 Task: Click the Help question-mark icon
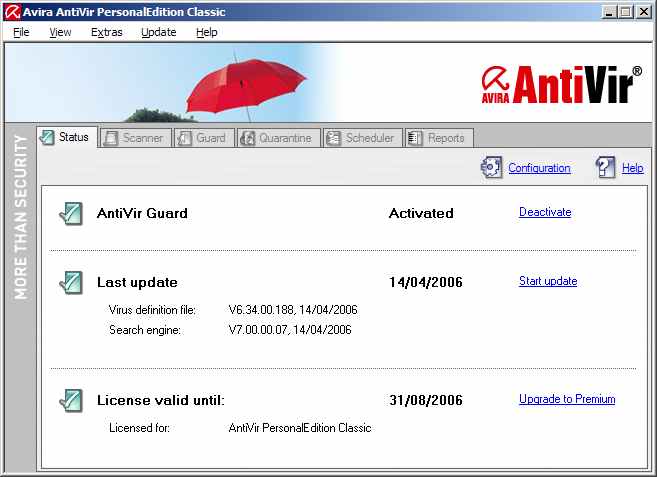click(x=605, y=168)
